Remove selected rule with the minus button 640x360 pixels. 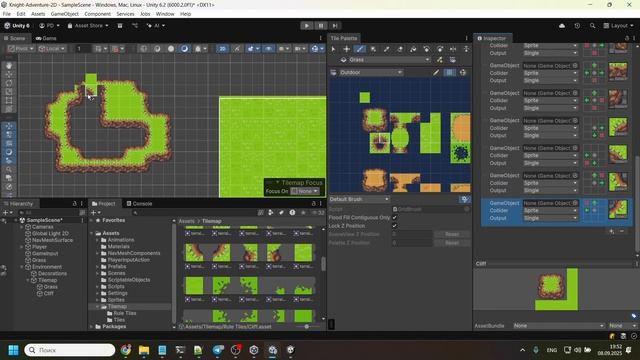[x=622, y=231]
